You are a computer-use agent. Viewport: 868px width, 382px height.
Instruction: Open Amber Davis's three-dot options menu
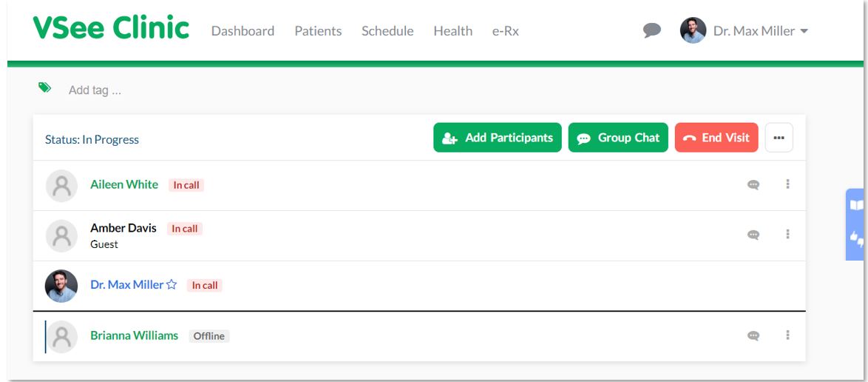tap(787, 234)
